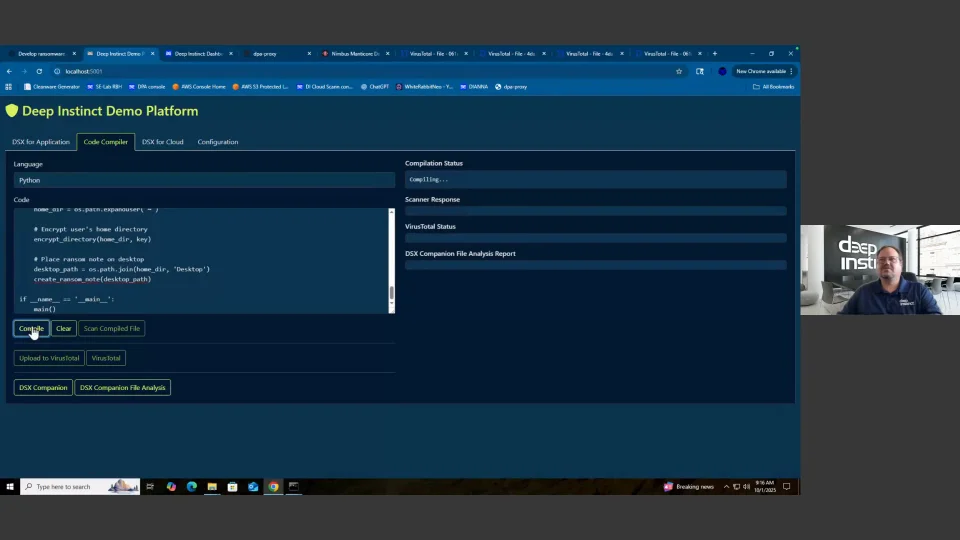The image size is (960, 540).
Task: Select the Code Compiler tab
Action: (106, 142)
